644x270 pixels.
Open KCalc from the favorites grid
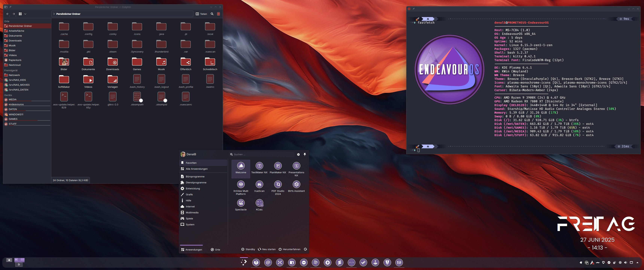[x=259, y=203]
